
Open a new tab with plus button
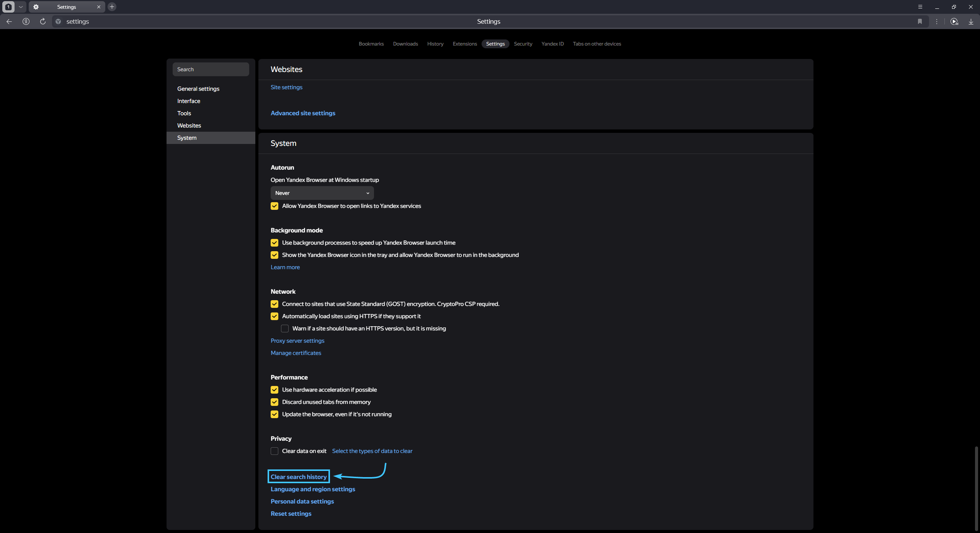click(112, 7)
